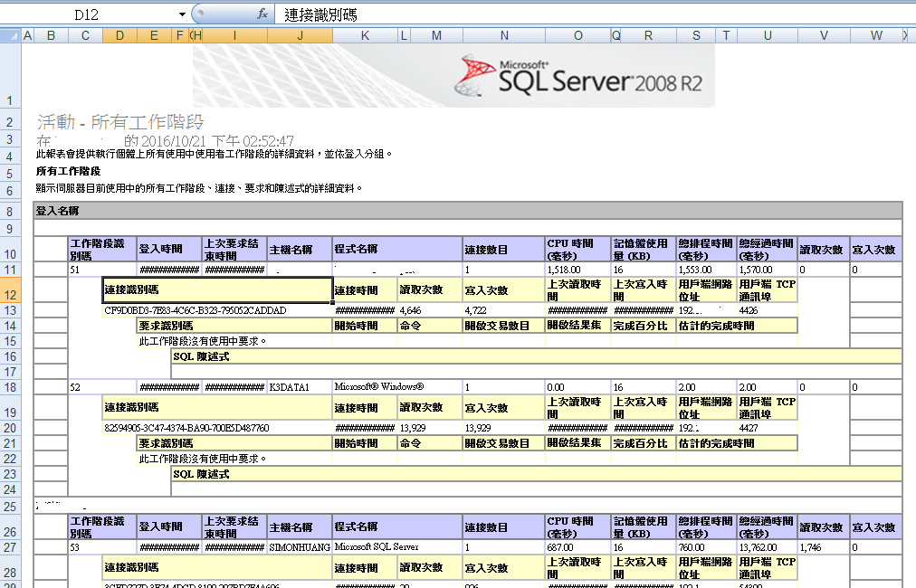Image resolution: width=916 pixels, height=588 pixels.
Task: Click the cell with value 1,570.00
Action: (768, 270)
